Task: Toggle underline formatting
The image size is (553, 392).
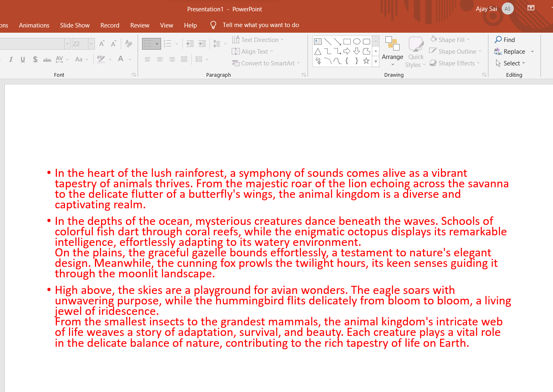Action: pyautogui.click(x=23, y=59)
